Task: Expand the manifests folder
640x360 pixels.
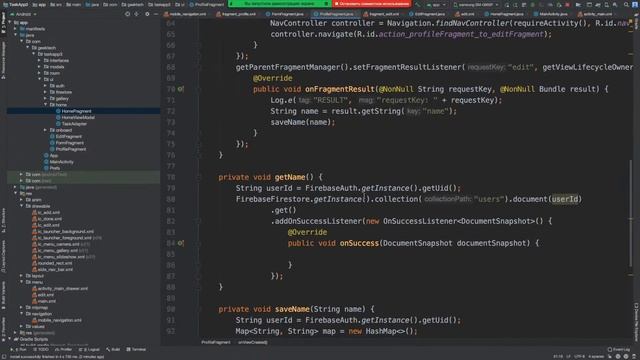Action: (x=16, y=29)
